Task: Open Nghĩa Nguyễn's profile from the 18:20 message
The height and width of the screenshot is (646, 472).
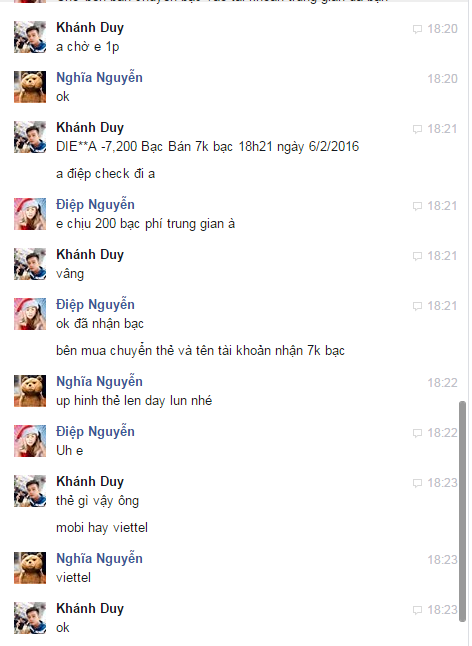Action: [99, 77]
